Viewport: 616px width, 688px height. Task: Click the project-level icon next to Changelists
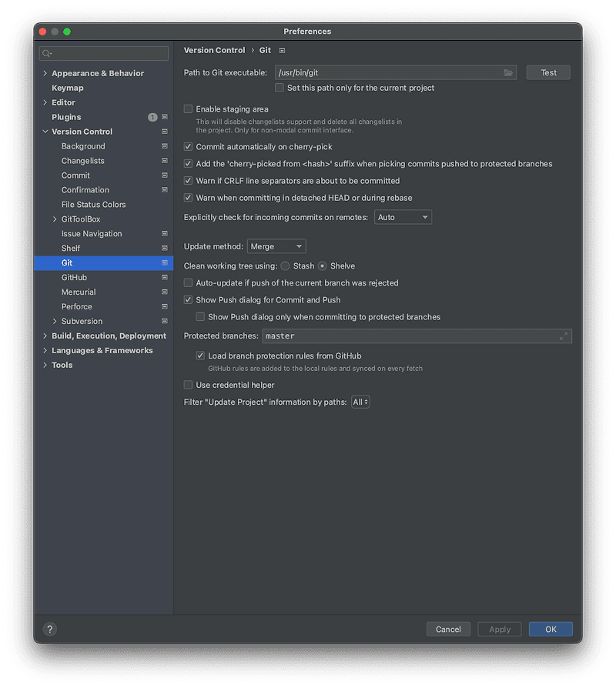point(164,161)
